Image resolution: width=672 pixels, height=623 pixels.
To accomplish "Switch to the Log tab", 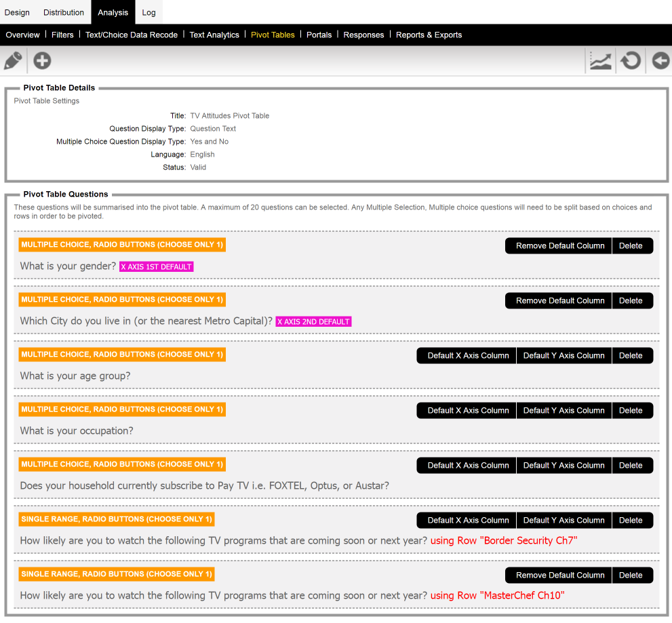I will 149,12.
